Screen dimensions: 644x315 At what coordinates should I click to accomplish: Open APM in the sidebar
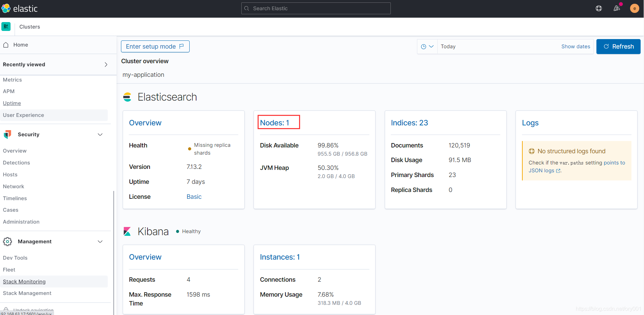(x=9, y=91)
